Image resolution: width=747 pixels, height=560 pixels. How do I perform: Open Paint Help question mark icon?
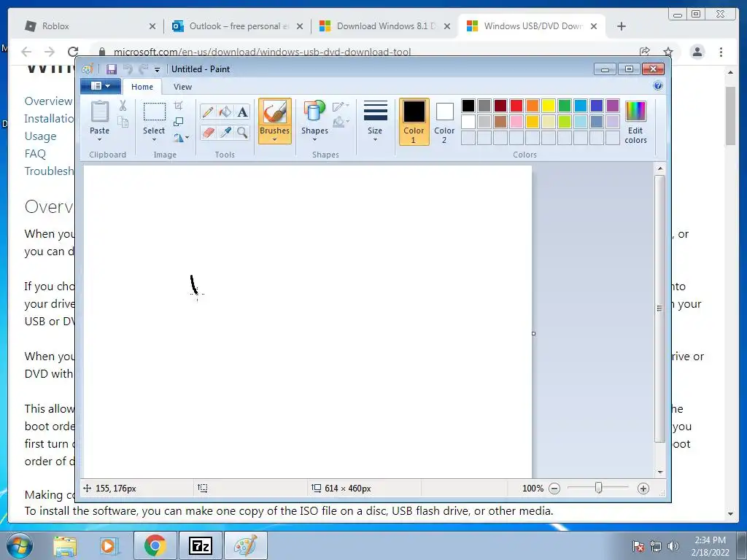click(x=658, y=86)
